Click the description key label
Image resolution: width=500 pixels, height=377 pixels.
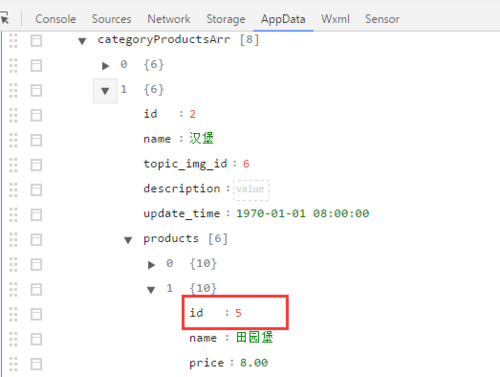182,189
